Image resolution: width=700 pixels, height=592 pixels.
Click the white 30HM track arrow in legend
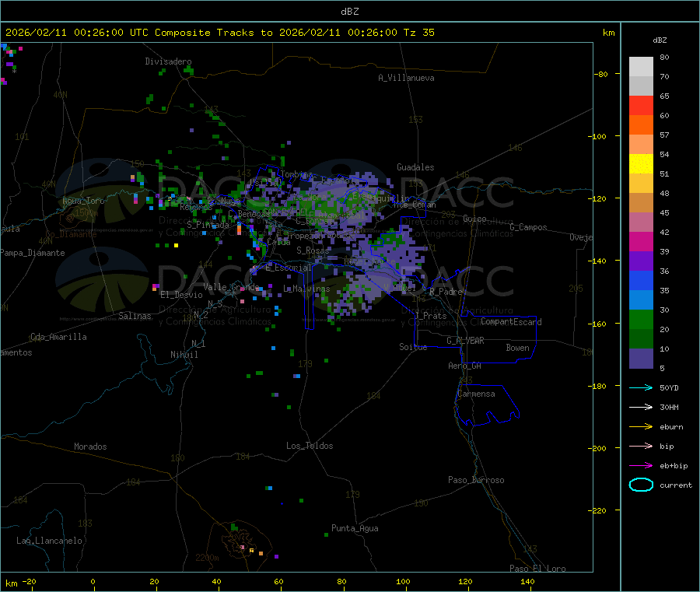point(641,407)
